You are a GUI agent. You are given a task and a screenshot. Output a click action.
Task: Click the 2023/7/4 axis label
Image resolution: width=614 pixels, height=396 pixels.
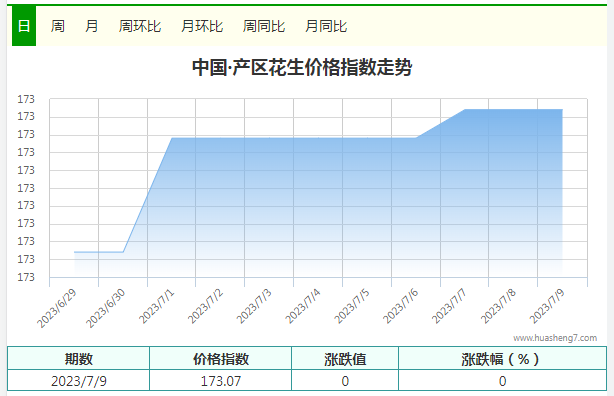point(303,307)
